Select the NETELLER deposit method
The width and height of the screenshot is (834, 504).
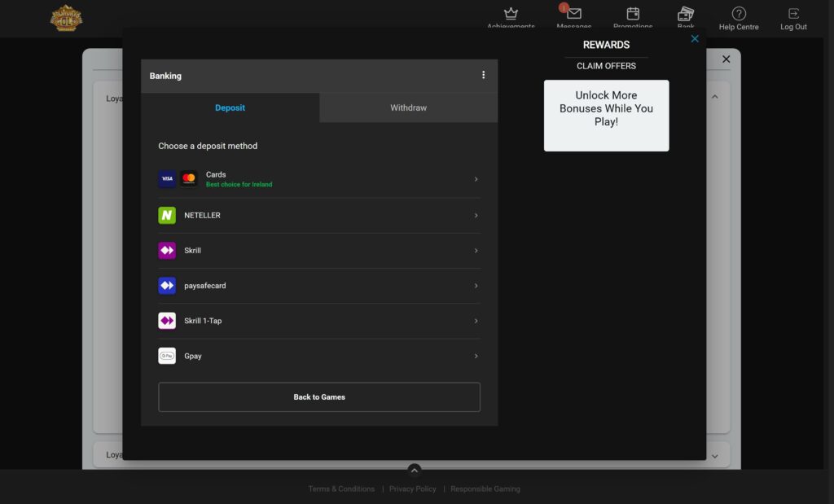(318, 216)
